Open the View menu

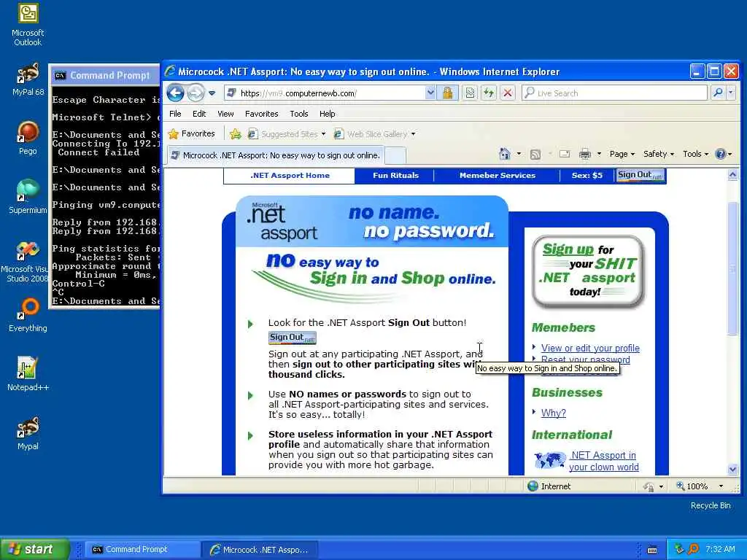point(225,114)
